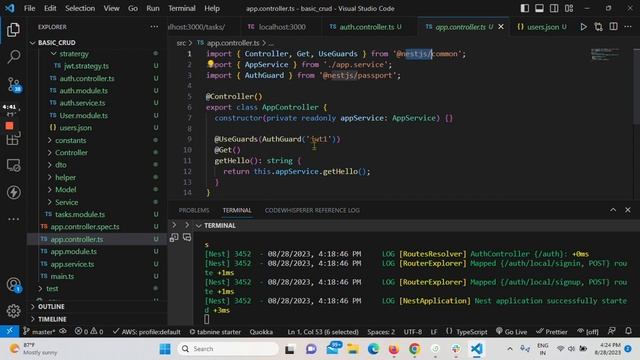
Task: Open the Search view in activity bar
Action: point(13,57)
